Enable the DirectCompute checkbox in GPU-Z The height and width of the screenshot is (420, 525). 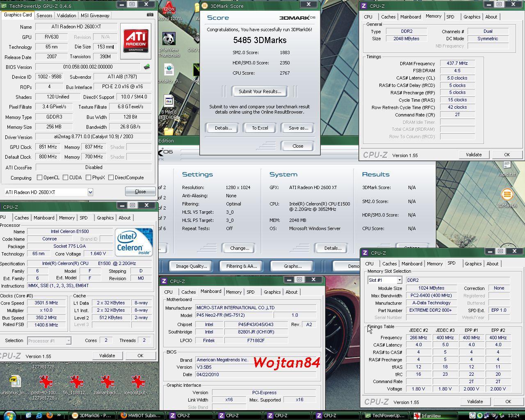pyautogui.click(x=111, y=178)
